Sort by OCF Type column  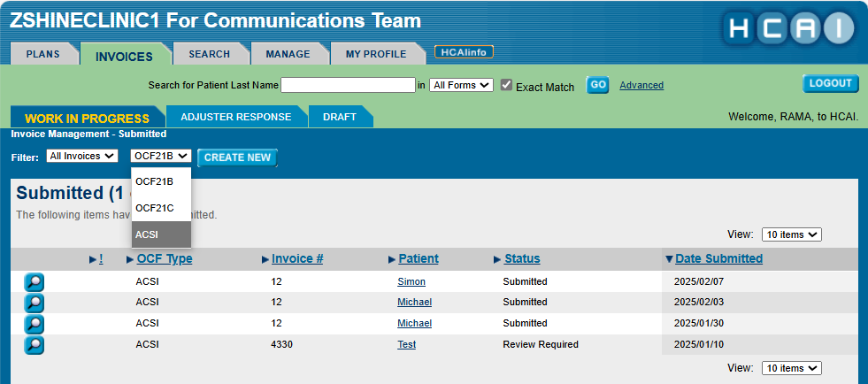(x=165, y=259)
